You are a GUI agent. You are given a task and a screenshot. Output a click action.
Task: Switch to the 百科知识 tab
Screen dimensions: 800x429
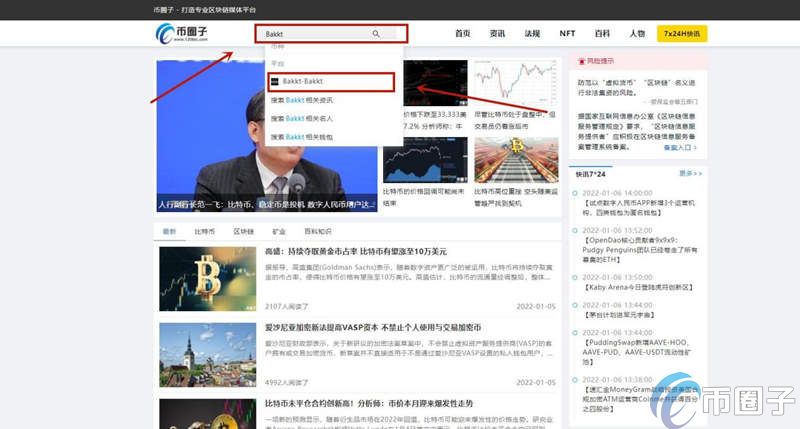318,232
